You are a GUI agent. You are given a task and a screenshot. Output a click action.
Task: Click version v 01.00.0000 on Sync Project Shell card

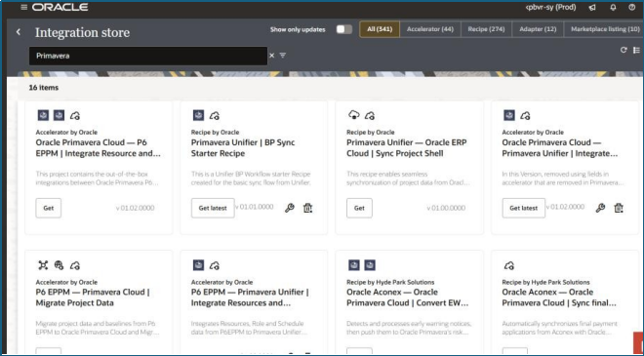click(x=446, y=208)
